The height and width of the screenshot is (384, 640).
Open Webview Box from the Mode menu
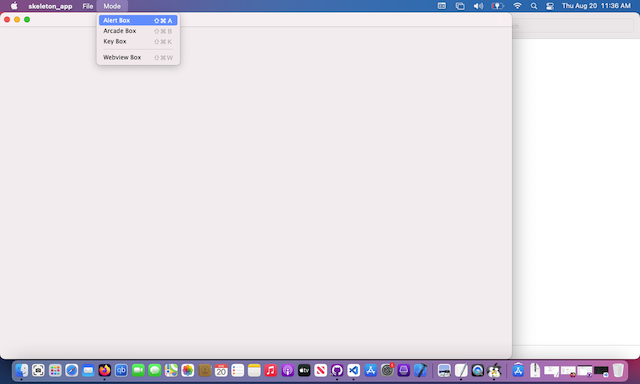[138, 58]
